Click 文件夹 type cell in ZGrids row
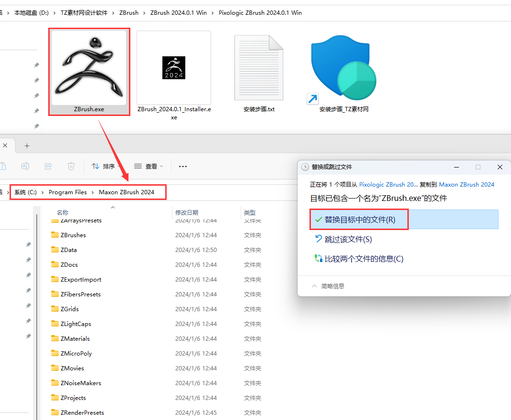Screen dimensions: 511x420 click(253, 309)
